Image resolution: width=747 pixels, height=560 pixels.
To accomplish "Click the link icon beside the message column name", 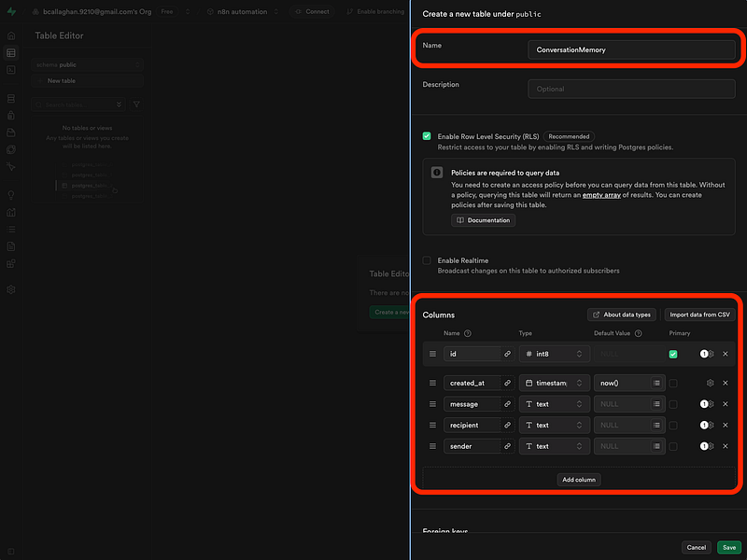I will coord(508,404).
